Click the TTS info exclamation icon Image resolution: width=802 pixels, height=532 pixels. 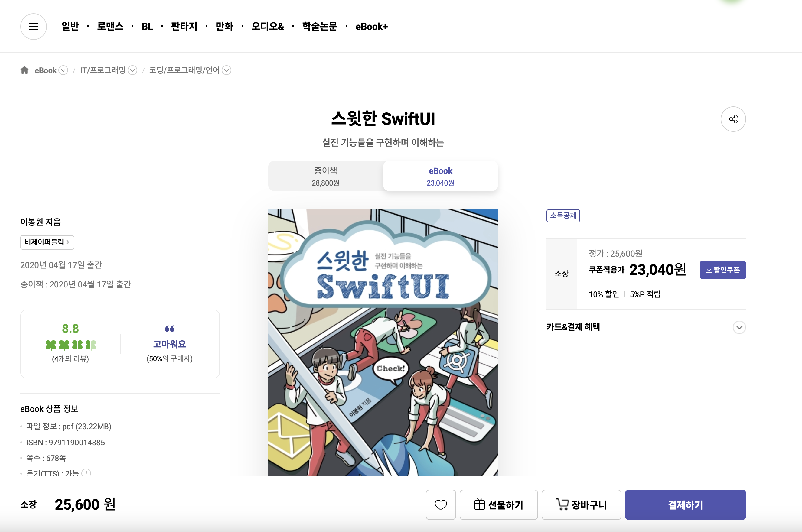point(86,473)
